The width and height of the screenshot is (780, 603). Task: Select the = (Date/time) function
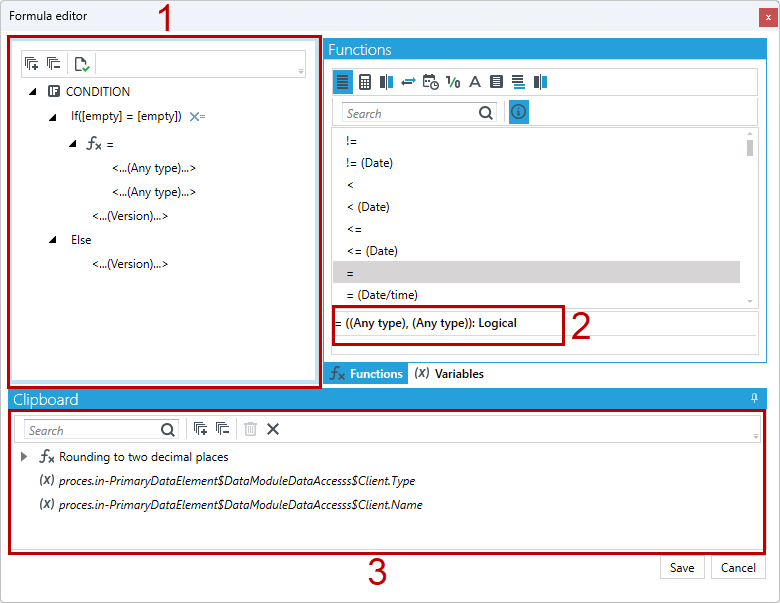[x=536, y=295]
